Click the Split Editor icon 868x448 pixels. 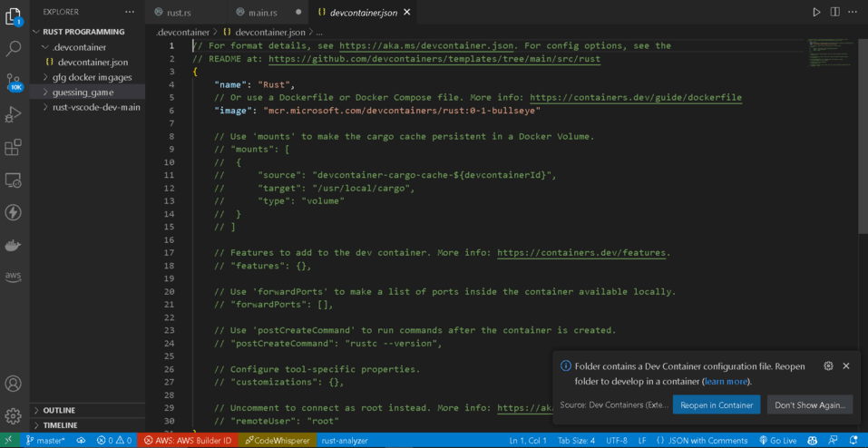[x=834, y=12]
